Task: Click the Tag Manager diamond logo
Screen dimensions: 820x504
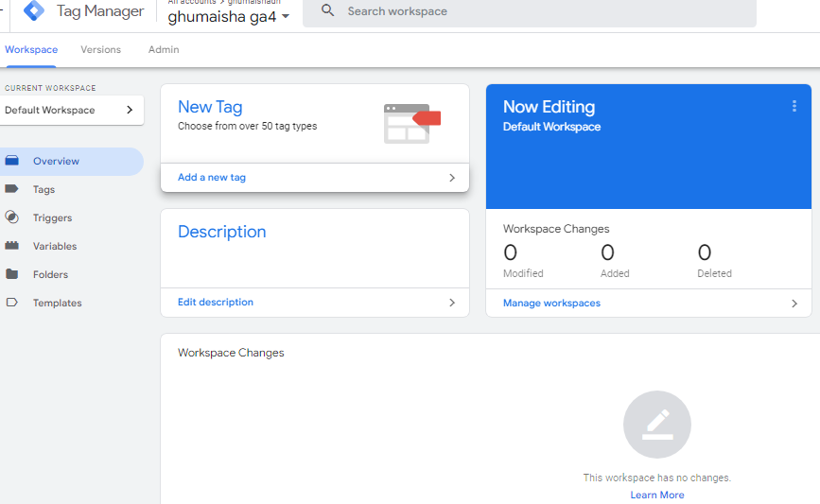Action: pyautogui.click(x=34, y=10)
